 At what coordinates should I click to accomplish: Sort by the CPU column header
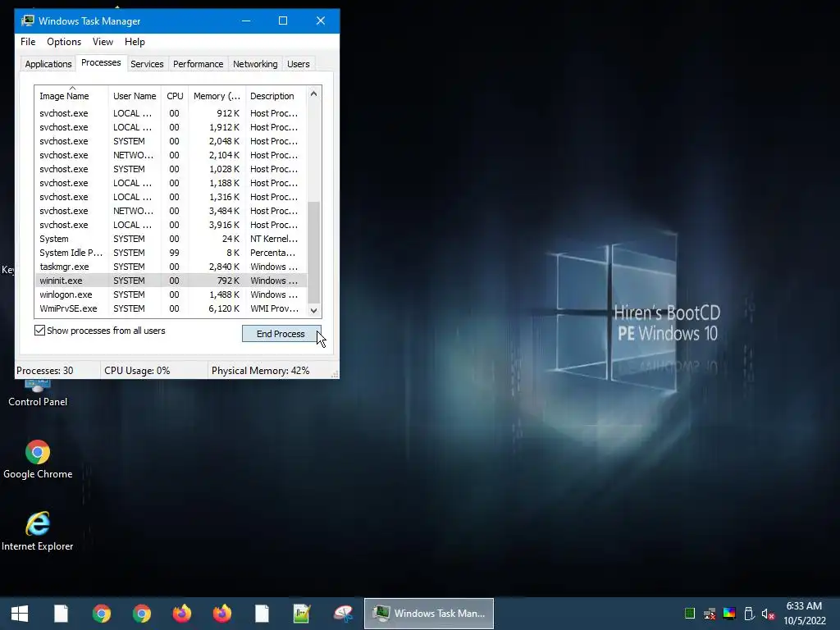coord(175,96)
